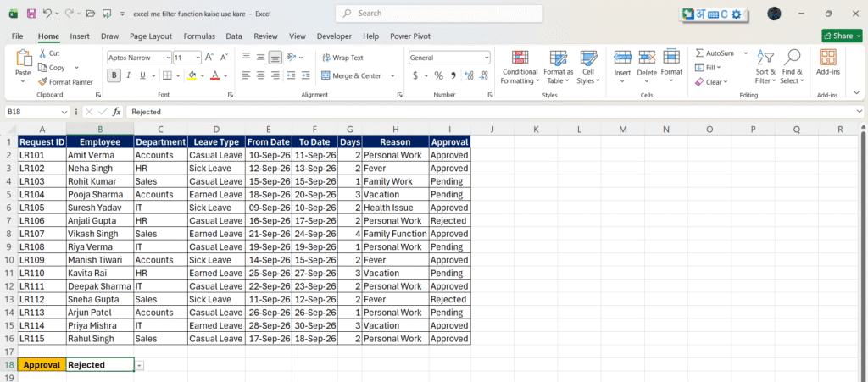868x382 pixels.
Task: Click the Delete cells icon
Action: [x=647, y=58]
